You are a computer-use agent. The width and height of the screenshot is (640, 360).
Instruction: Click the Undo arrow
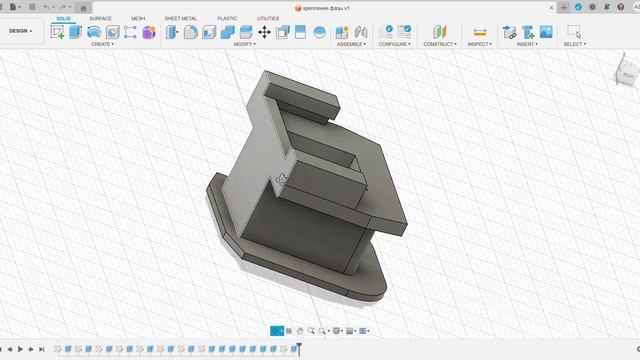click(x=47, y=7)
